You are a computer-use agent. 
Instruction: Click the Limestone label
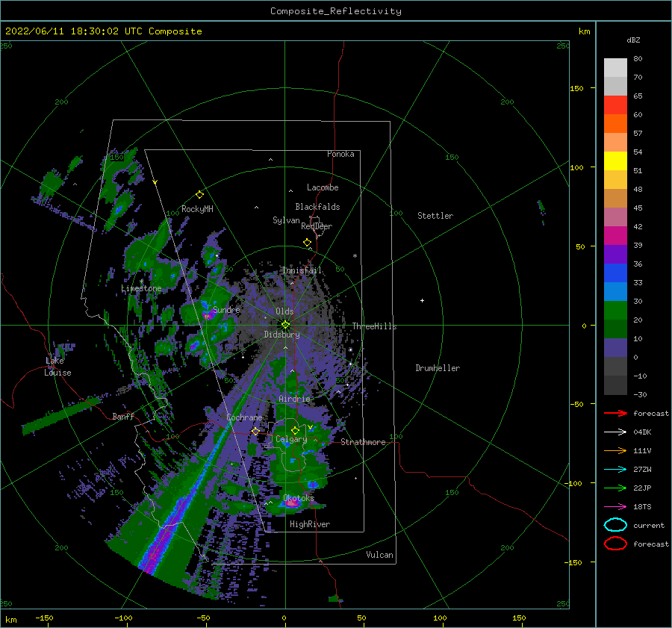tap(141, 288)
